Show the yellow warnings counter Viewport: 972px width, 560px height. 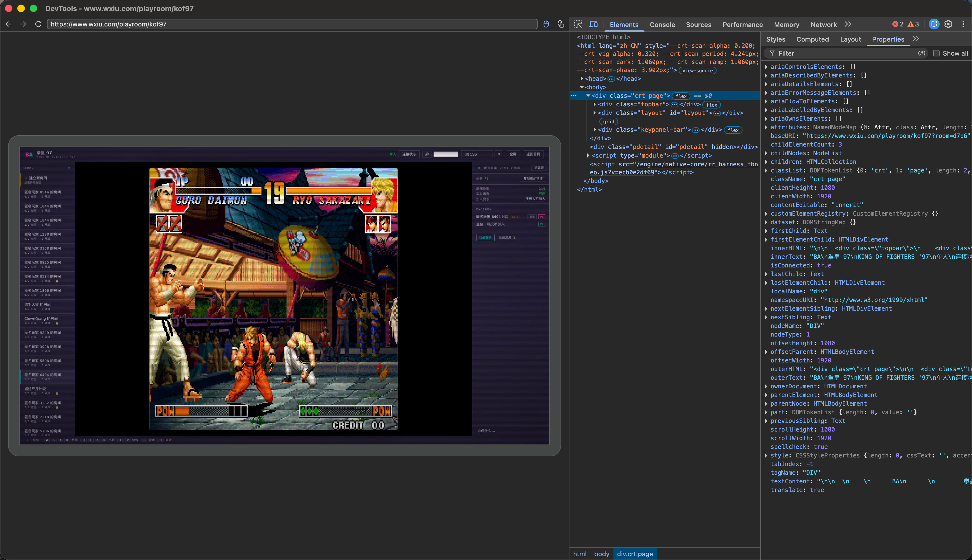(x=913, y=24)
